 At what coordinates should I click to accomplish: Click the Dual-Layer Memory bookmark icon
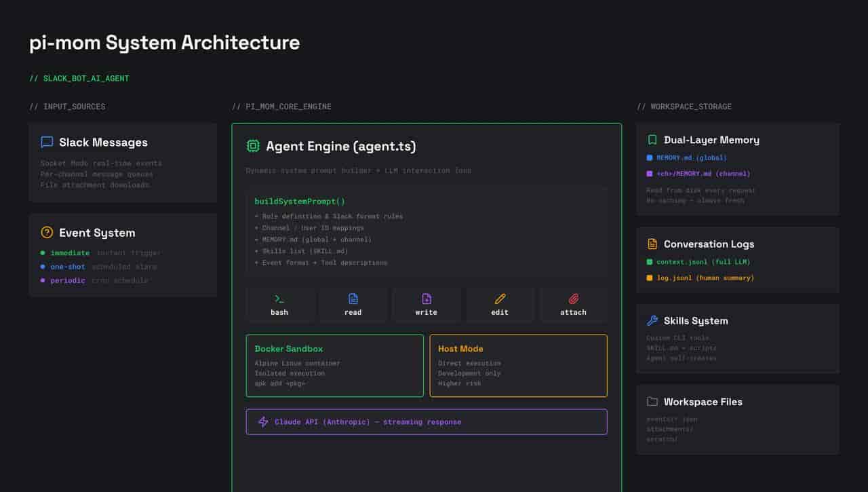click(652, 140)
